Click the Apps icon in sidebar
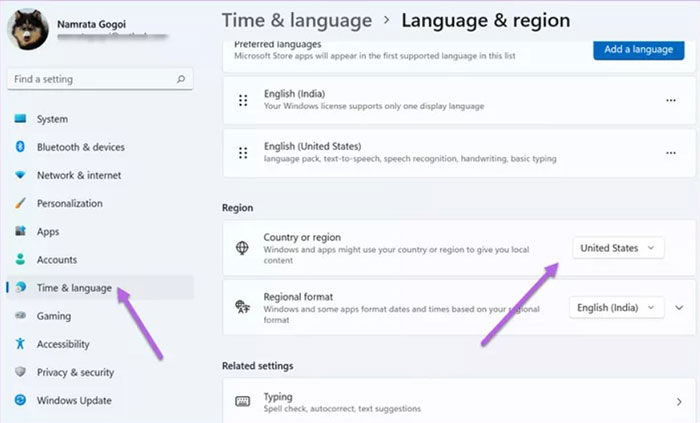 point(20,231)
